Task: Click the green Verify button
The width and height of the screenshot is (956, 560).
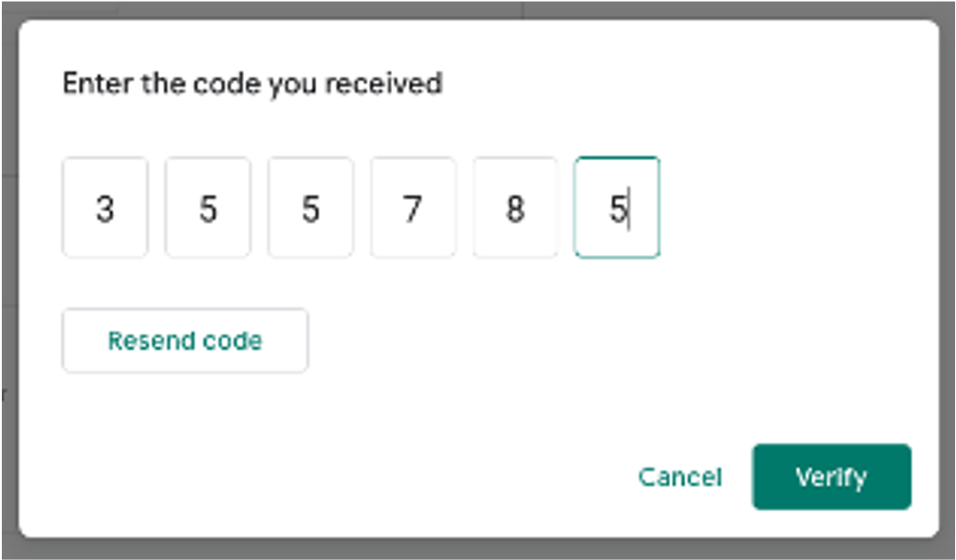Action: click(831, 477)
